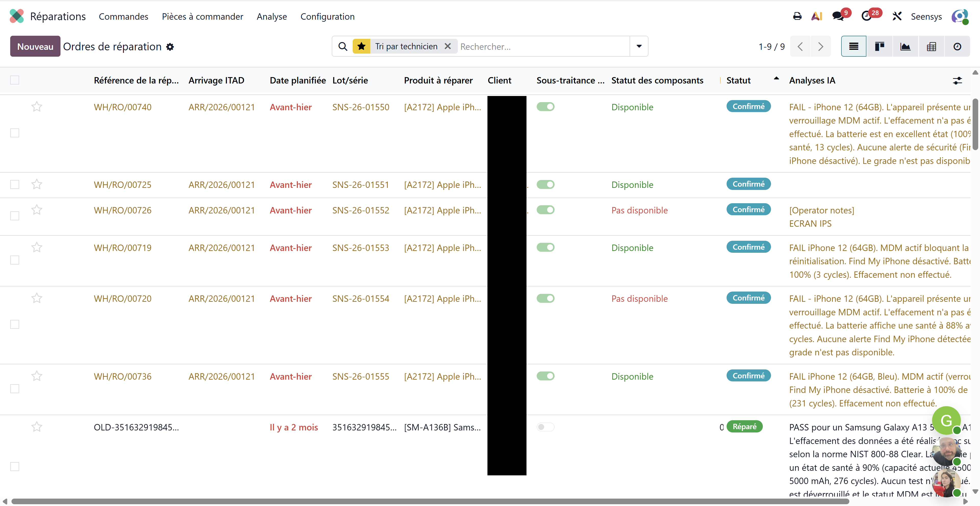Open optional columns settings icon
980x506 pixels.
point(957,80)
